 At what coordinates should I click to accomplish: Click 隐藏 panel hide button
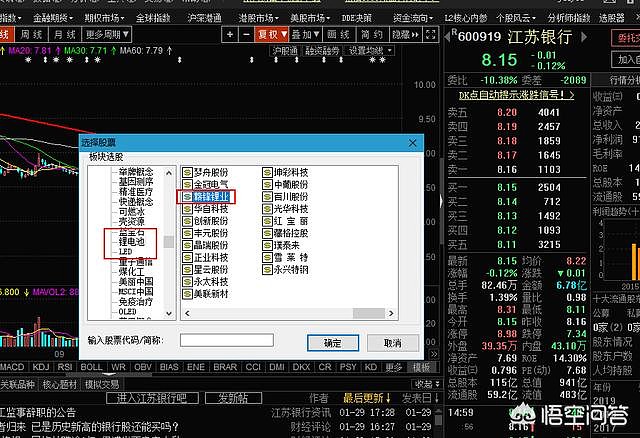click(x=405, y=35)
